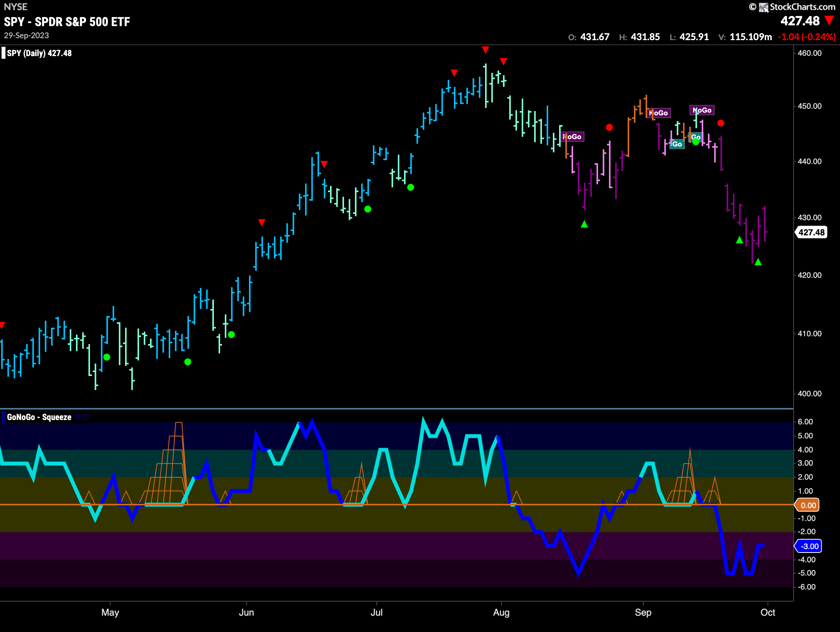This screenshot has width=840, height=632.
Task: Click the green circle marker below July's first bars
Action: pos(411,187)
